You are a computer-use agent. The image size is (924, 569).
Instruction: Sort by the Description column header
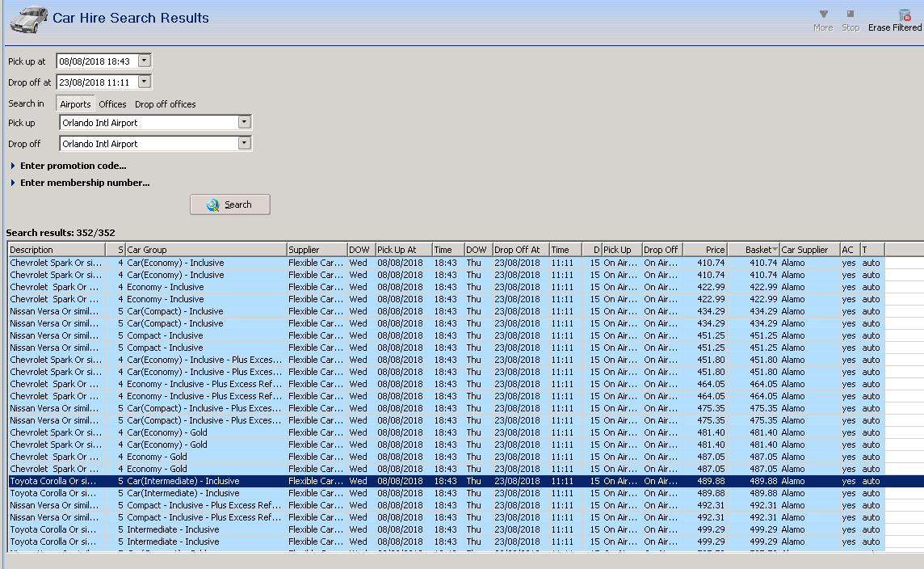pyautogui.click(x=57, y=250)
